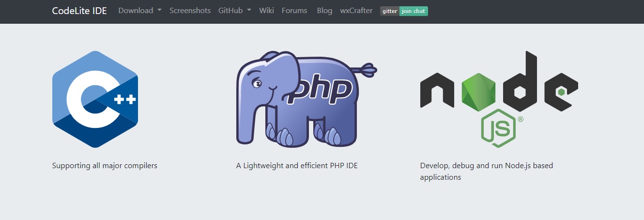The image size is (644, 220).
Task: Visit the Forums link
Action: (294, 11)
